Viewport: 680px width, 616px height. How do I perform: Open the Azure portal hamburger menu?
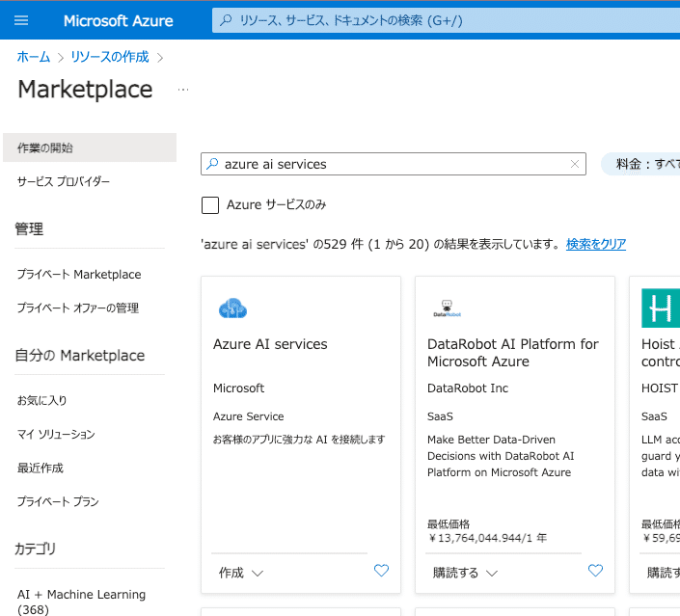click(22, 20)
